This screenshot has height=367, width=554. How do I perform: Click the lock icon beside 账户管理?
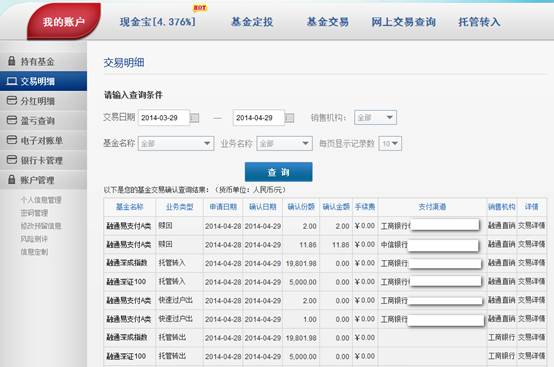pyautogui.click(x=12, y=179)
